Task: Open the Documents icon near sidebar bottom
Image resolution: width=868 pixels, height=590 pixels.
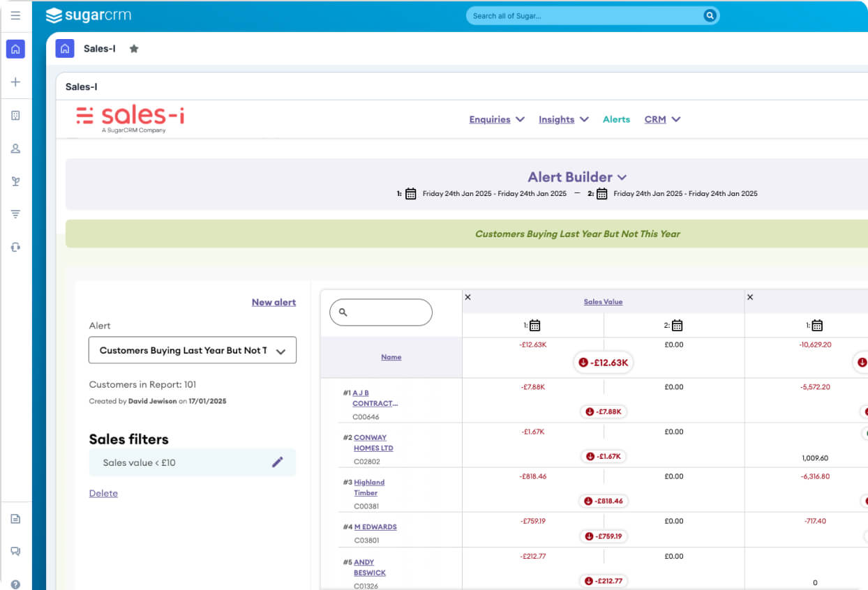Action: 15,519
